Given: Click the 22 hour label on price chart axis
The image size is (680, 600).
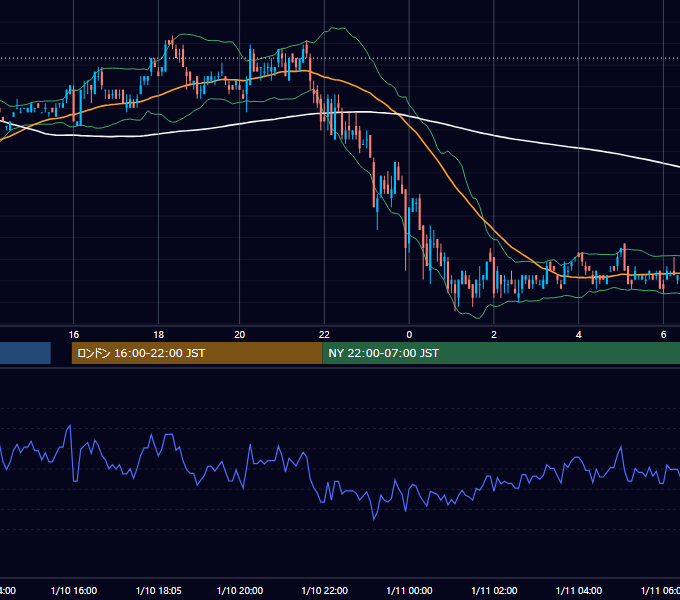Looking at the screenshot, I should click(324, 335).
